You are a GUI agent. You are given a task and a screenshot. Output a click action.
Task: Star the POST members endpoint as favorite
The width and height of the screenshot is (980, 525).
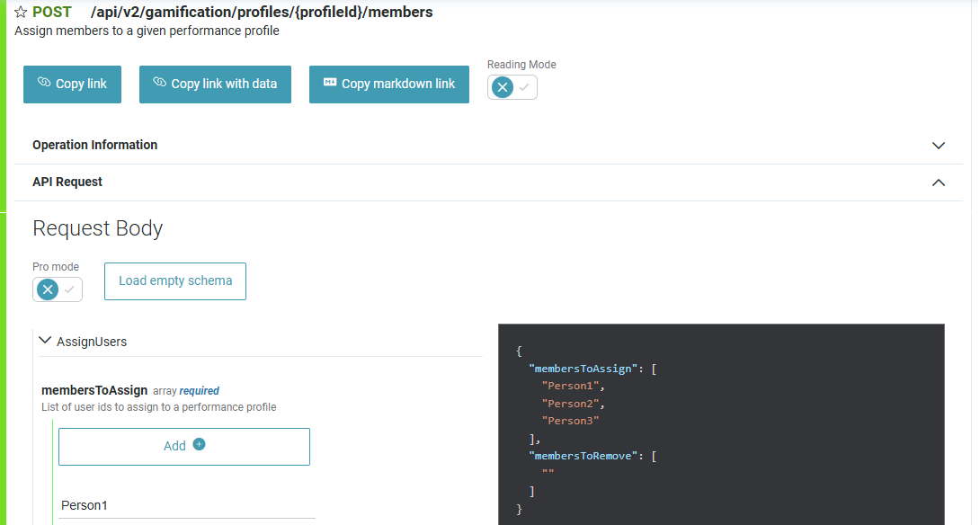coord(21,13)
